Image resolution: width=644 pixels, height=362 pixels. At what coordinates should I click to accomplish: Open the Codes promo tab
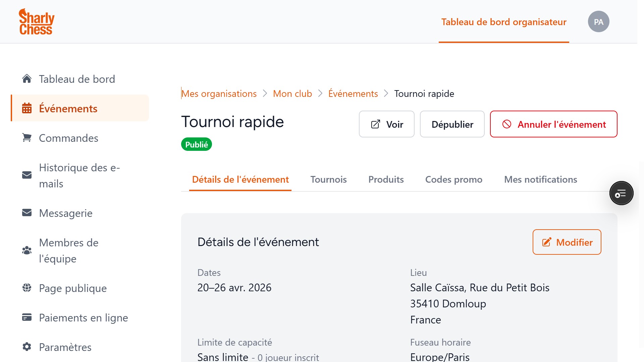point(453,179)
